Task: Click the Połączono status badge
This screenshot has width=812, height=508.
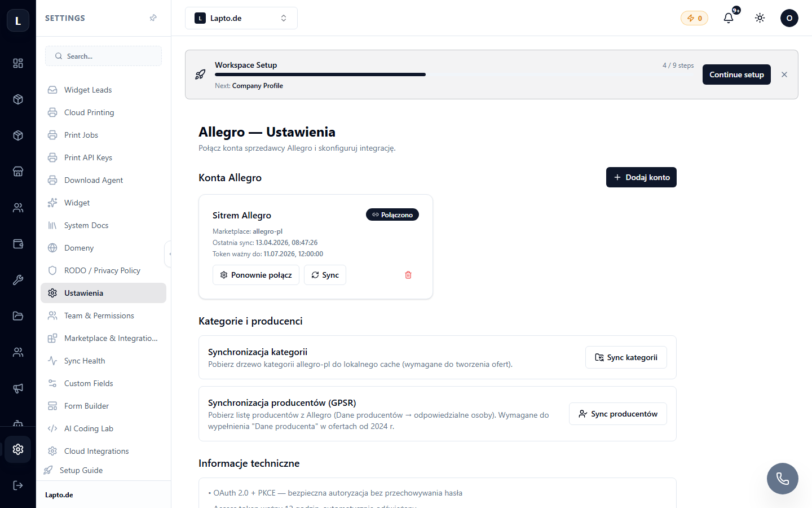Action: [x=392, y=214]
